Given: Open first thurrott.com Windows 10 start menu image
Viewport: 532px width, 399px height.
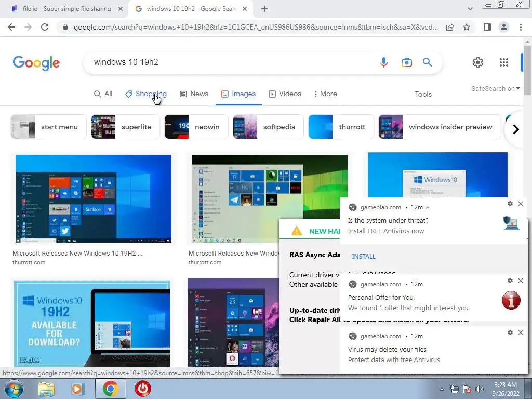Looking at the screenshot, I should 94,198.
